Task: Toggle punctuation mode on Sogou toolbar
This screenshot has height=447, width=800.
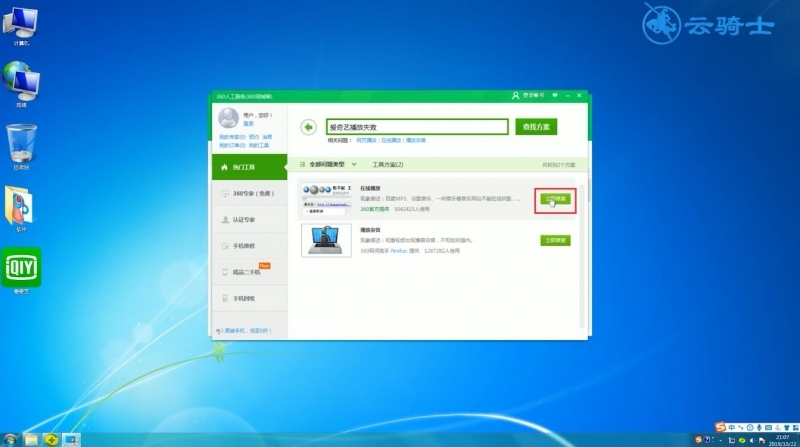Action: (741, 428)
